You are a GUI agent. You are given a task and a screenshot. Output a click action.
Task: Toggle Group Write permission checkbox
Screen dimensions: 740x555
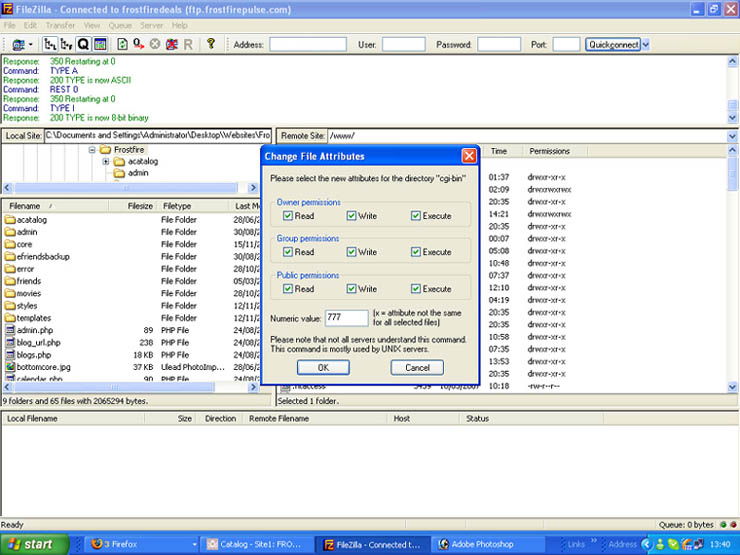click(351, 252)
